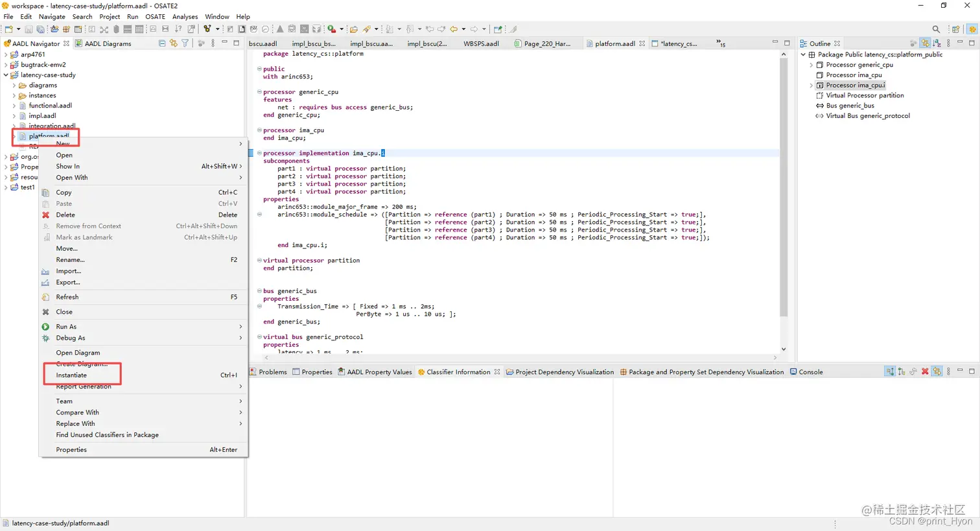Viewport: 980px width, 531px height.
Task: Switch to the AADL Diagrams tab
Action: tap(103, 43)
